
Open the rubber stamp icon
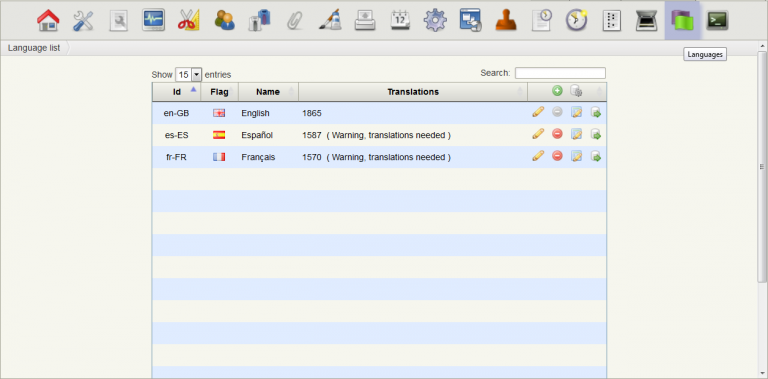506,21
